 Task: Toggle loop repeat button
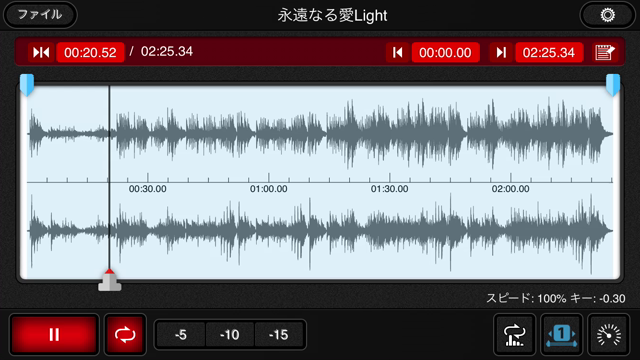click(x=125, y=335)
